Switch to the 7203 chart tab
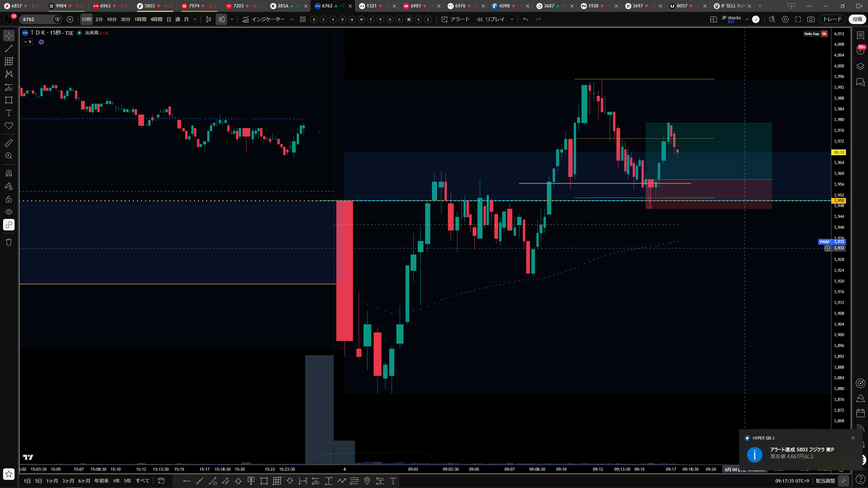 coord(238,6)
